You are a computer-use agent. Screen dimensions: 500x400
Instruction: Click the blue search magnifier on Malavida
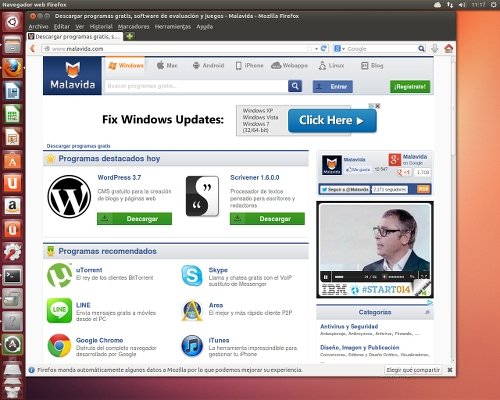coord(295,86)
